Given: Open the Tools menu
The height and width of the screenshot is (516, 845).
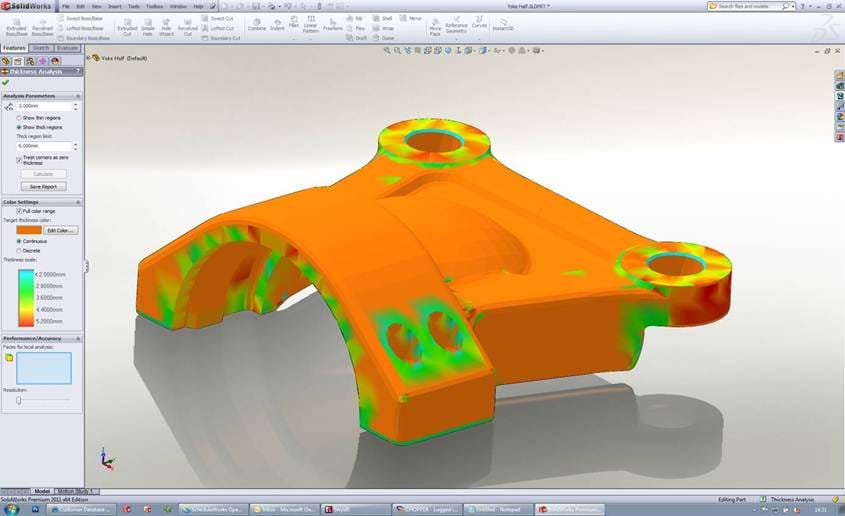Looking at the screenshot, I should [134, 6].
